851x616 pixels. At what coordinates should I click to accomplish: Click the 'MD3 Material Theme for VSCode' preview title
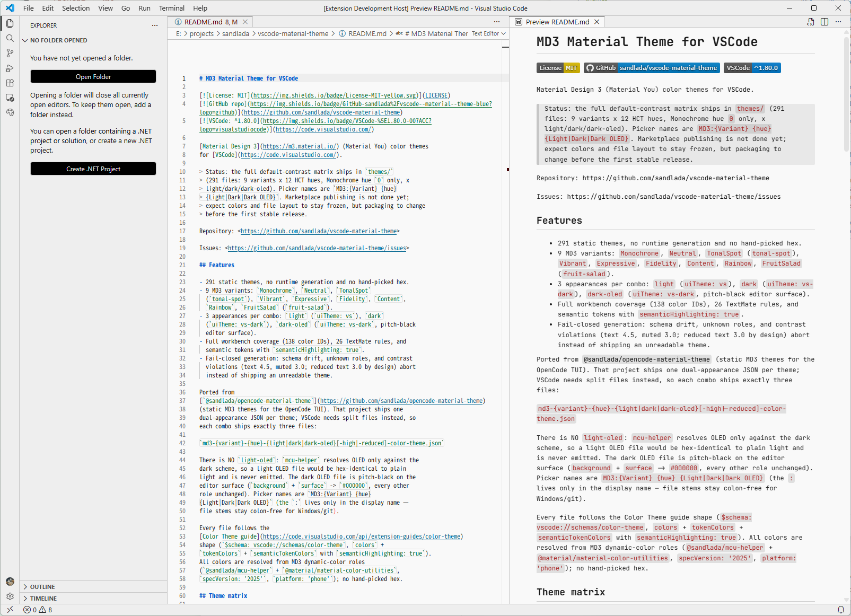(647, 42)
